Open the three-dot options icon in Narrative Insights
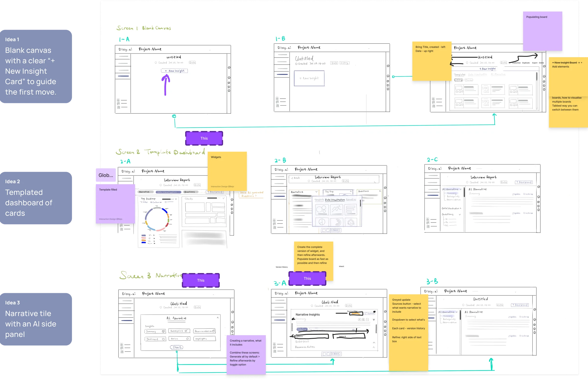Image resolution: width=588 pixels, height=380 pixels. pos(368,320)
